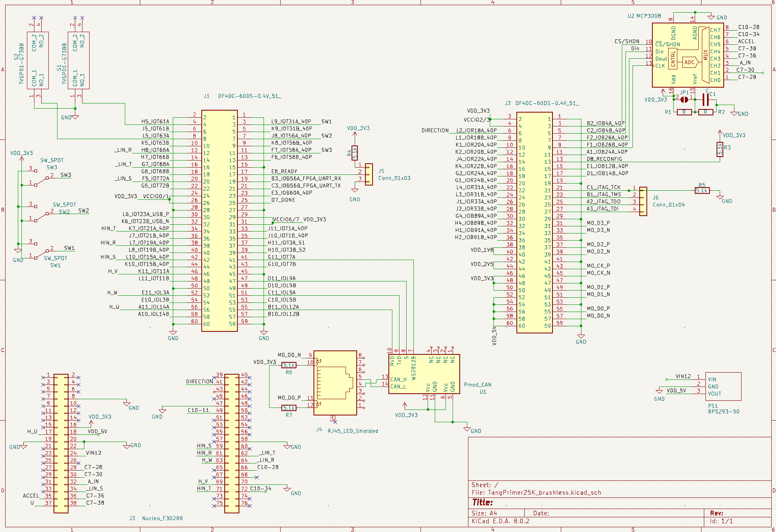Click the ACCEL label on CH5

coord(746,41)
